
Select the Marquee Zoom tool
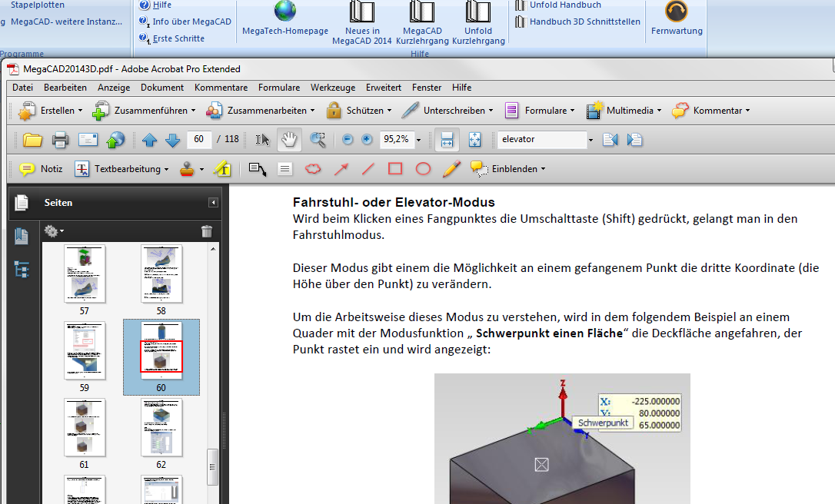pos(318,139)
